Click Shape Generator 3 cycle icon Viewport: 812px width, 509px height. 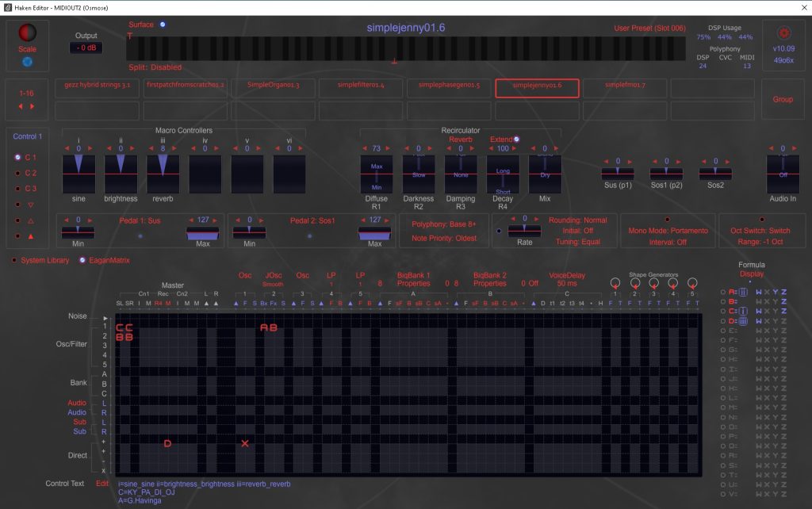click(653, 283)
